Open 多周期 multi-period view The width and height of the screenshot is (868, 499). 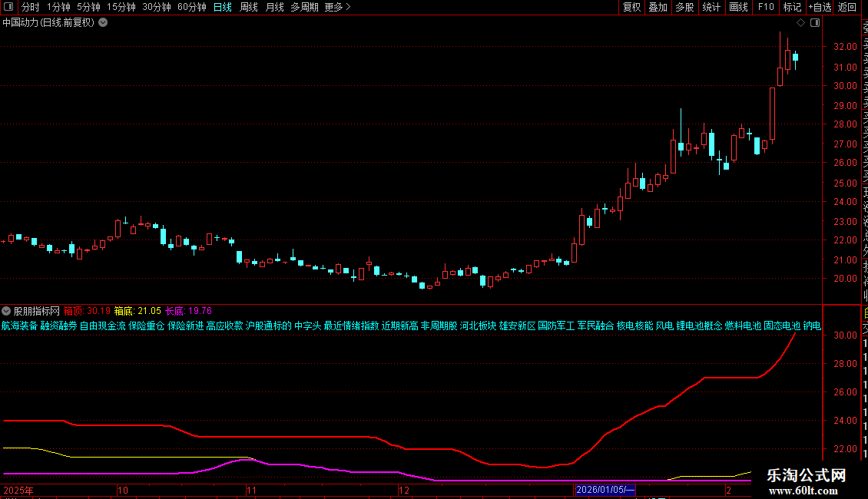[304, 7]
